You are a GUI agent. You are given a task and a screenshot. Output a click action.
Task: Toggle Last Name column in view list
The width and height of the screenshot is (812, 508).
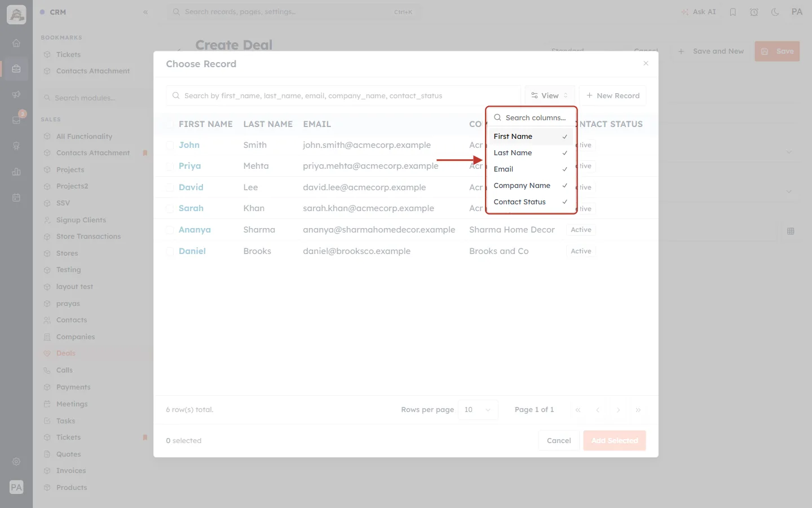click(530, 153)
